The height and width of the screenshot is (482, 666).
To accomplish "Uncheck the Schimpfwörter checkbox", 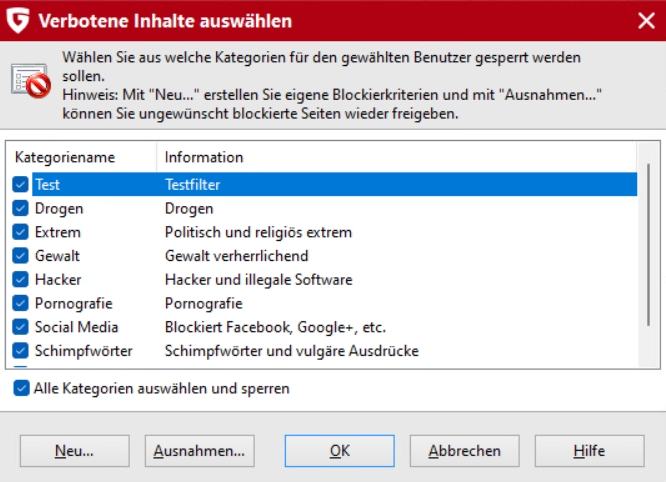I will [x=20, y=351].
